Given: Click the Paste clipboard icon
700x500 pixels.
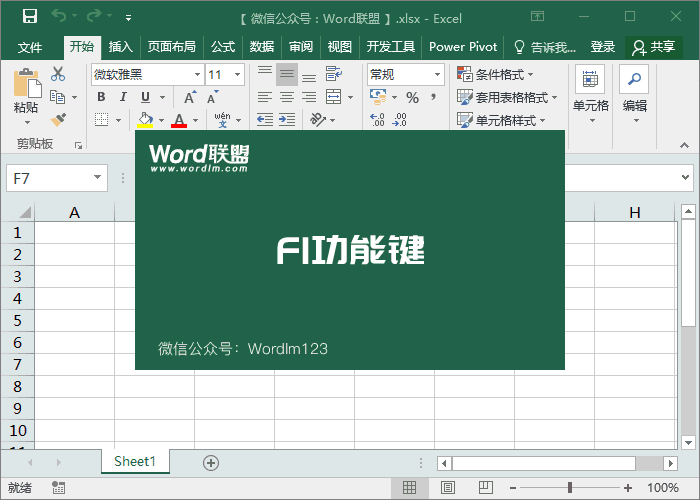Looking at the screenshot, I should tap(27, 83).
